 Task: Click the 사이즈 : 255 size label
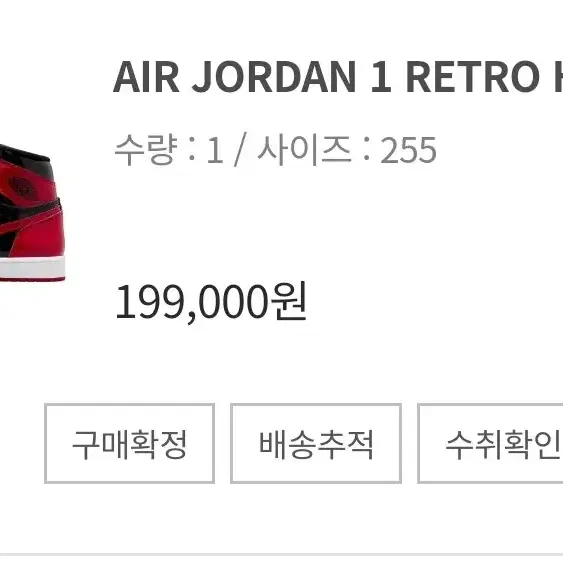(347, 150)
